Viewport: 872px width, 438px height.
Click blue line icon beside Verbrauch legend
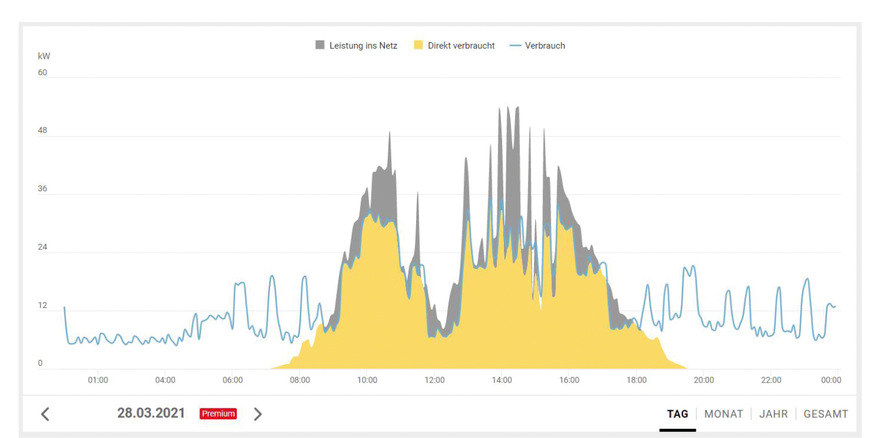coord(515,45)
